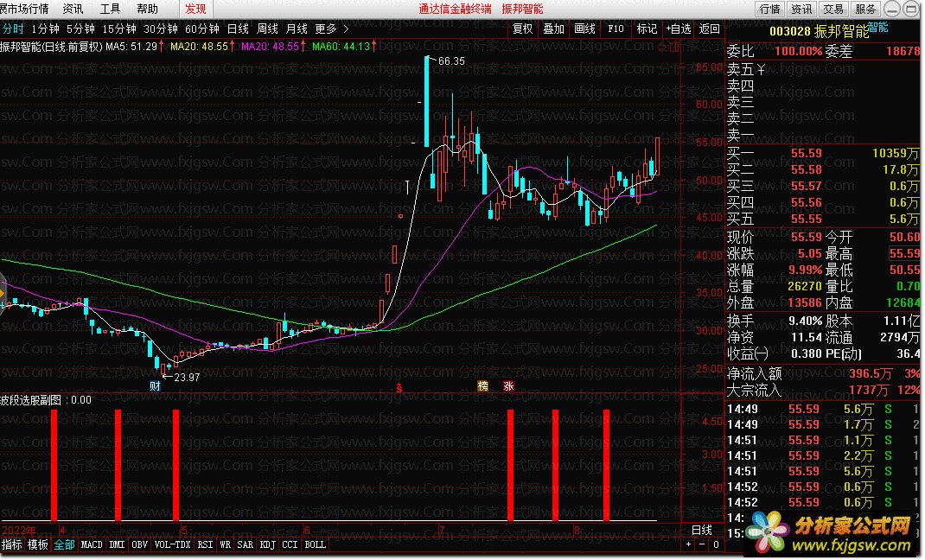Click the 返回 back button
The width and height of the screenshot is (925, 560).
click(x=710, y=29)
